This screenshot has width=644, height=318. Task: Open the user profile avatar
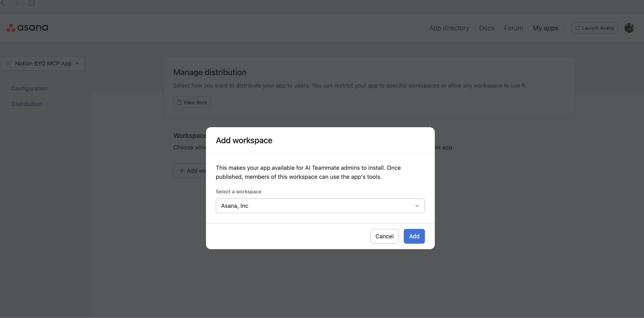(629, 28)
